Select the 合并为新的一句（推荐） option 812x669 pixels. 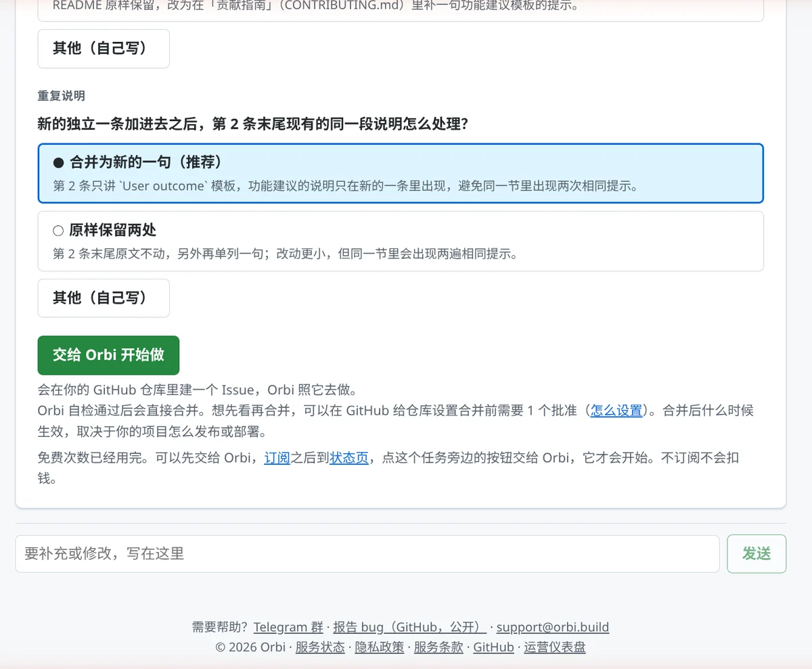(401, 173)
